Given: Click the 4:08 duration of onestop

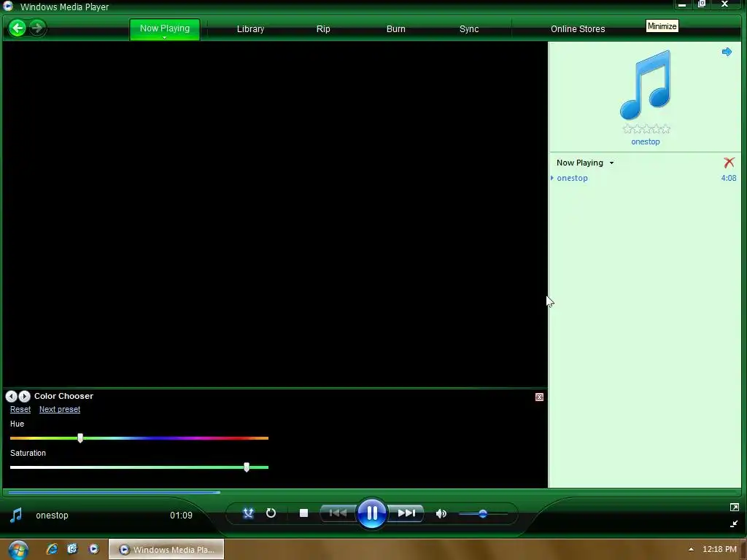Looking at the screenshot, I should [x=729, y=178].
